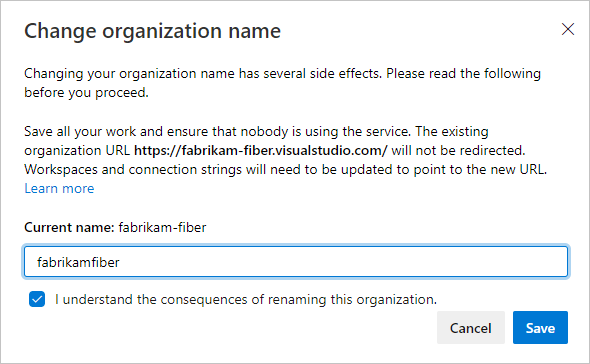Click the bold fabrikam-fiber.visualstudio.com URL text
Screen dimensions: 590x364
click(x=260, y=150)
